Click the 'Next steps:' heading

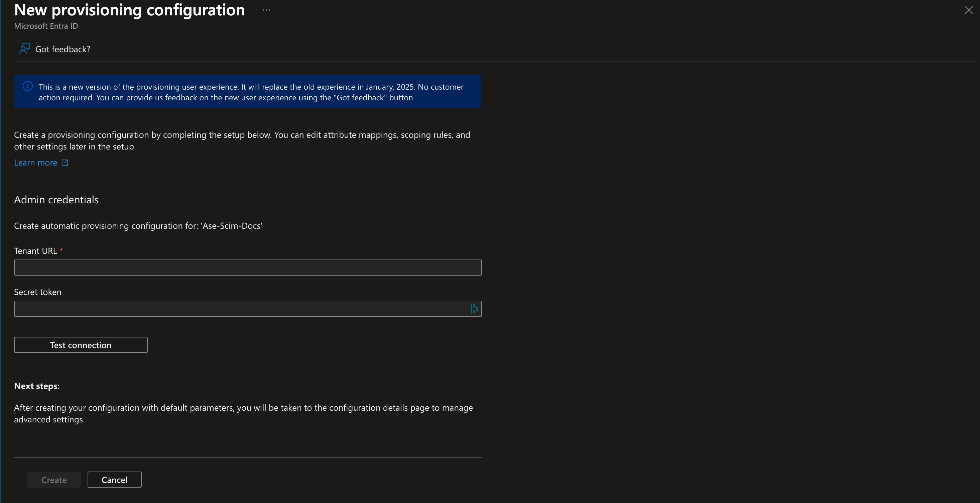pos(36,385)
